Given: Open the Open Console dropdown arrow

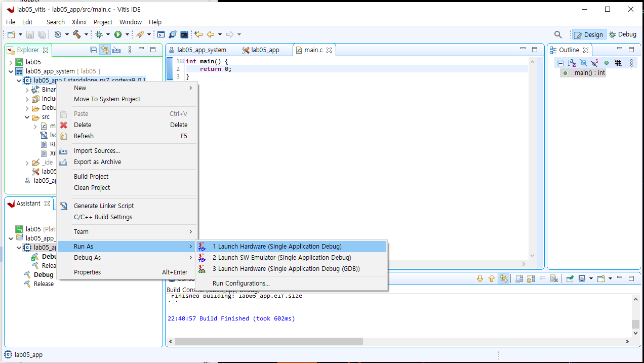Looking at the screenshot, I should (610, 278).
